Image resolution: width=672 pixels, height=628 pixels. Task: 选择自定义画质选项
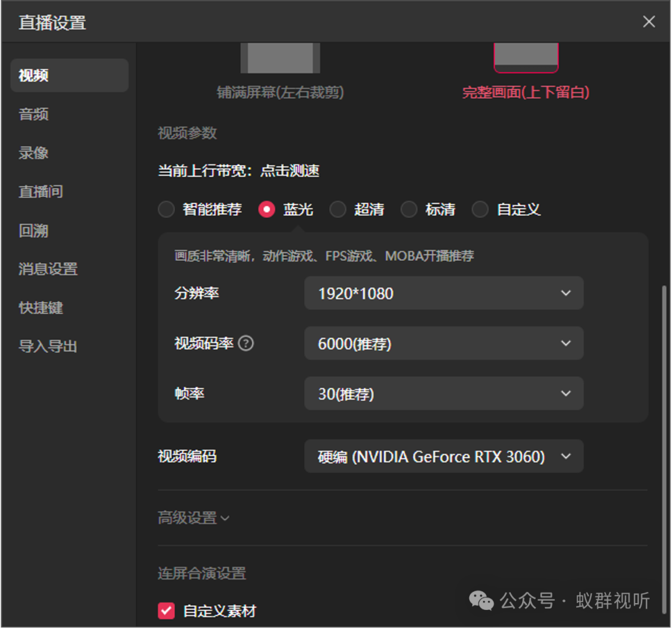coord(480,210)
